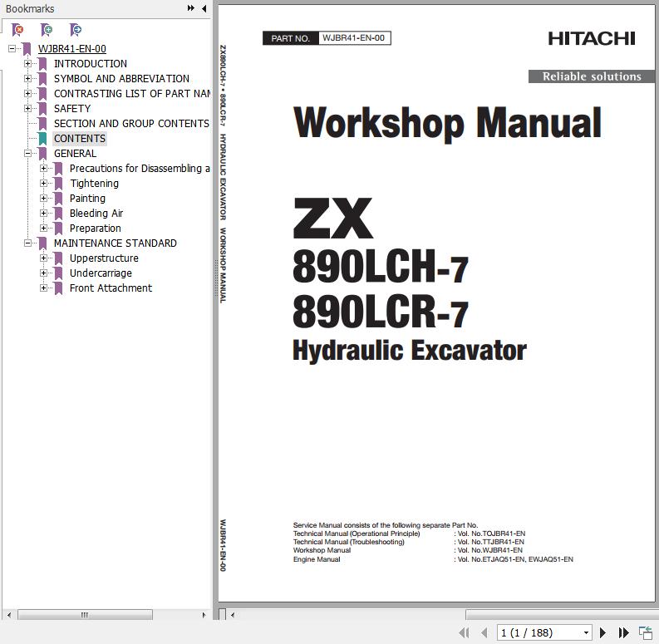Viewport: 659px width, 644px height.
Task: Click the document horizontal scrollbar thumb
Action: coord(562,615)
